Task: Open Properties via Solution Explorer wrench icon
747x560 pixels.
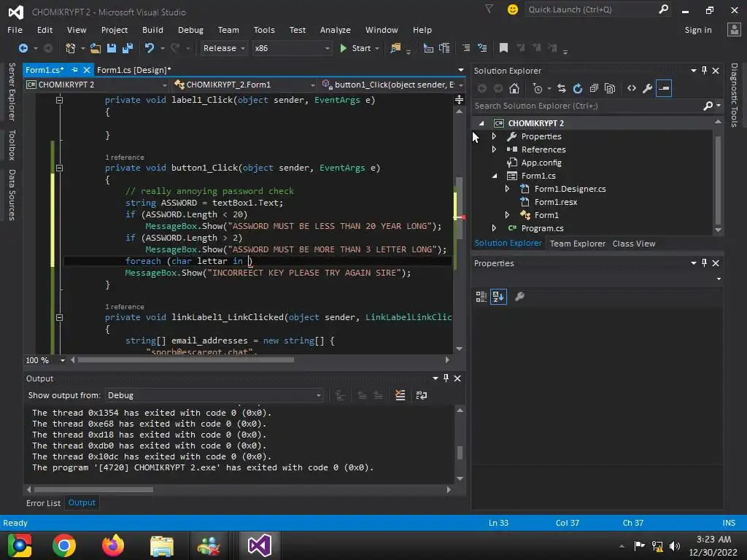Action: click(648, 88)
